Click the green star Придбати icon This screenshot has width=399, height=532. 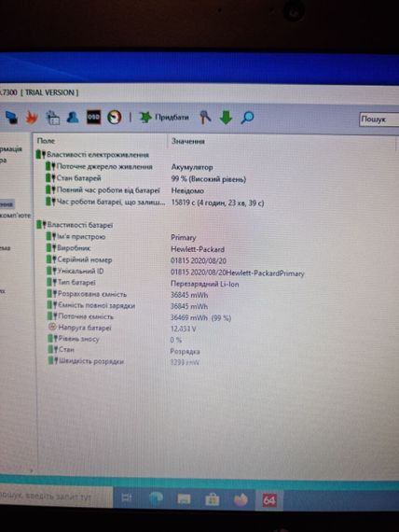point(145,118)
